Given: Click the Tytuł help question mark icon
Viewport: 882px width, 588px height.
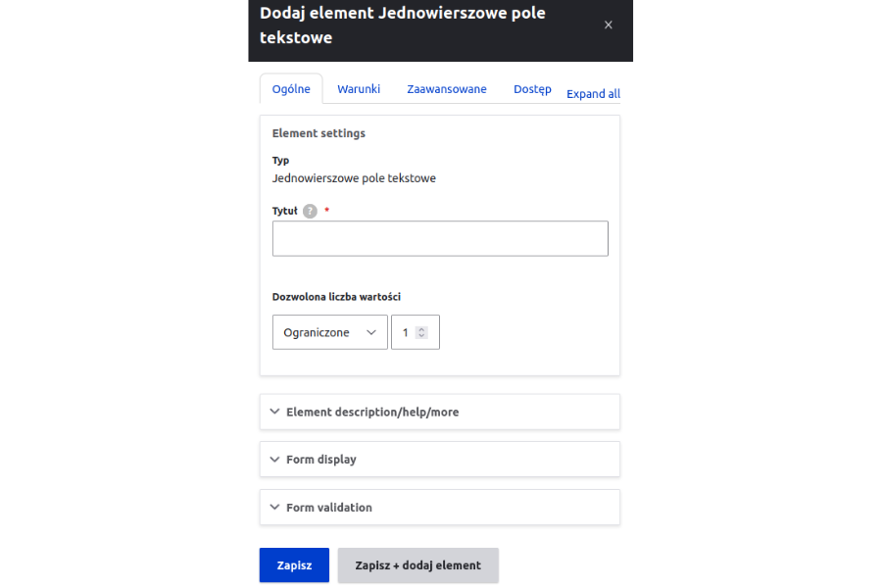Looking at the screenshot, I should click(310, 211).
